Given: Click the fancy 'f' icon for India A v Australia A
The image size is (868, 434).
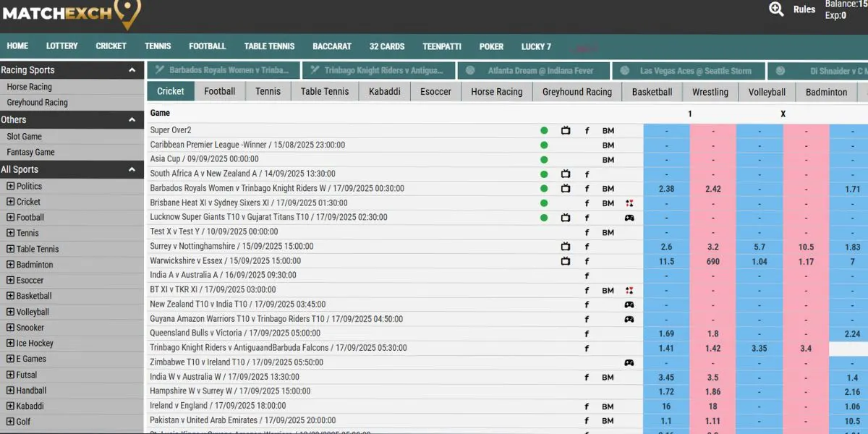Looking at the screenshot, I should (587, 276).
